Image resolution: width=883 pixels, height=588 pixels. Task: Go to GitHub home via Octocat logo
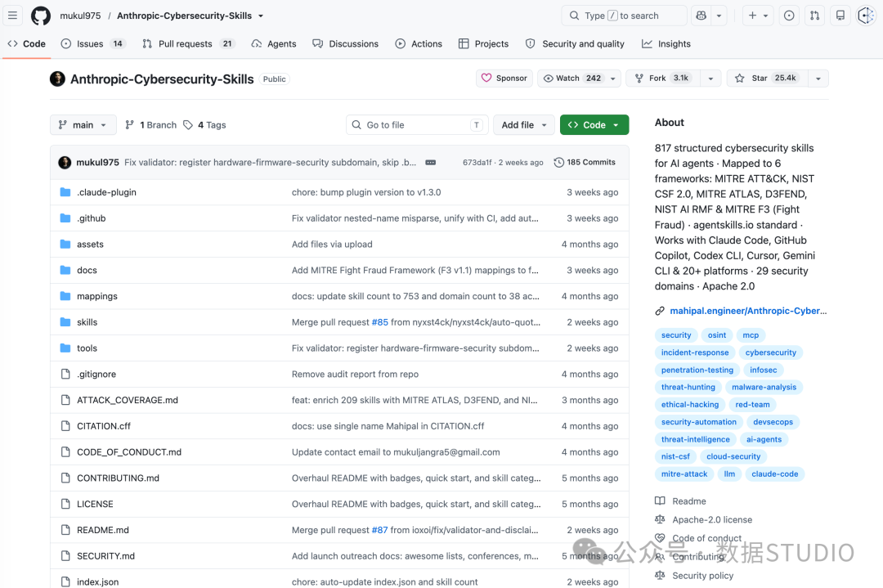(x=41, y=16)
